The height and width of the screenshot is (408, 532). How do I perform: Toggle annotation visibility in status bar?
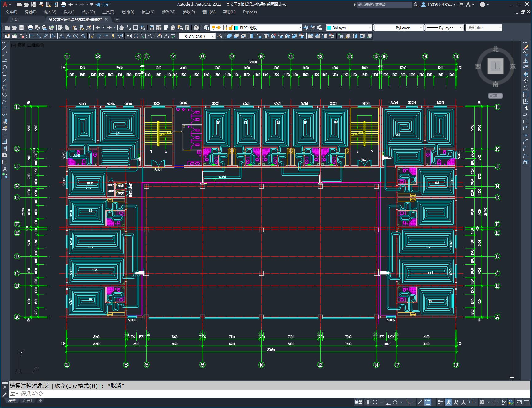click(x=449, y=402)
